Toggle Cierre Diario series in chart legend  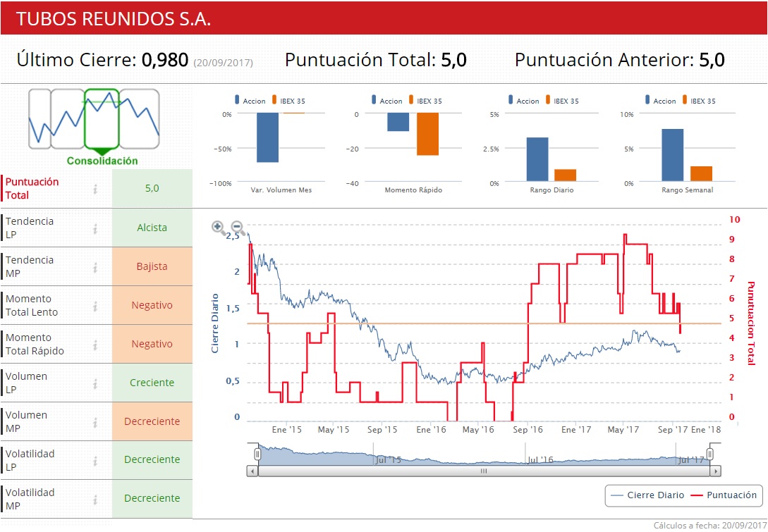click(x=647, y=495)
